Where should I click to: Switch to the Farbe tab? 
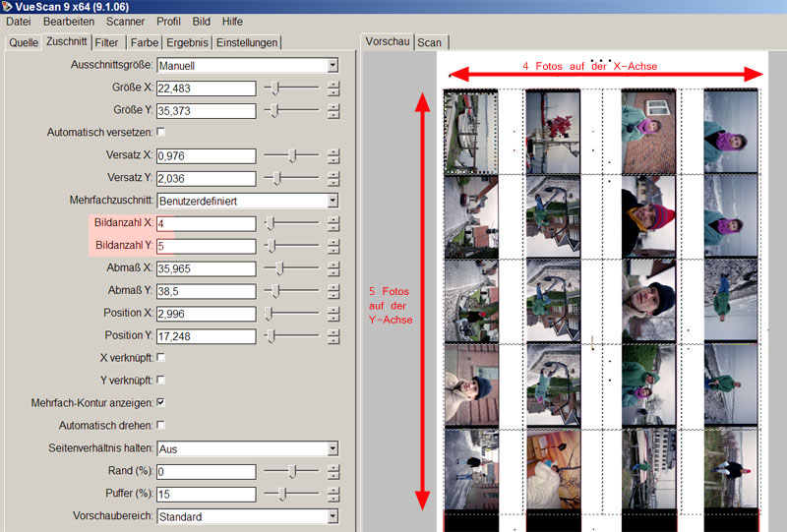click(x=143, y=42)
